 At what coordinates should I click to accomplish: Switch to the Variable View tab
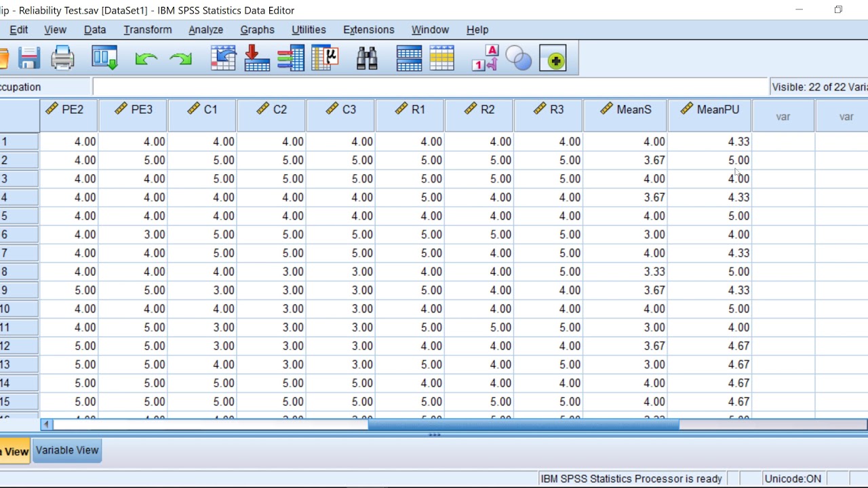[67, 450]
